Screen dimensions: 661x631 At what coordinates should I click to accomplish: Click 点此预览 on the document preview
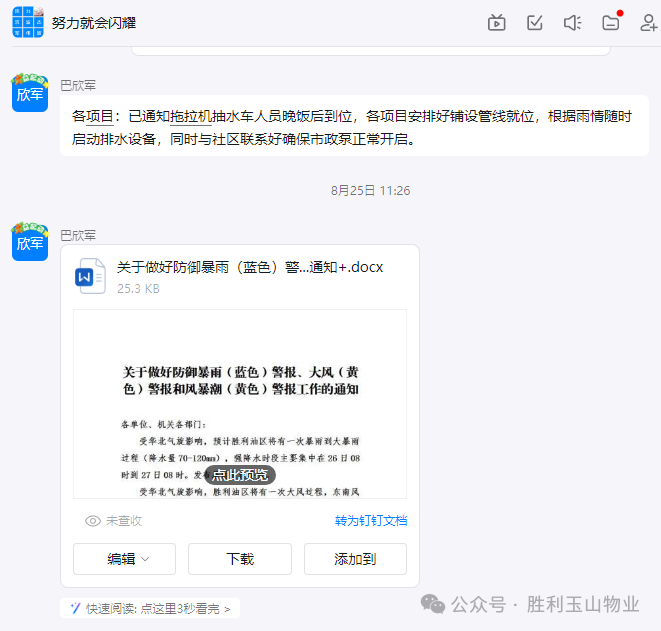[x=240, y=475]
